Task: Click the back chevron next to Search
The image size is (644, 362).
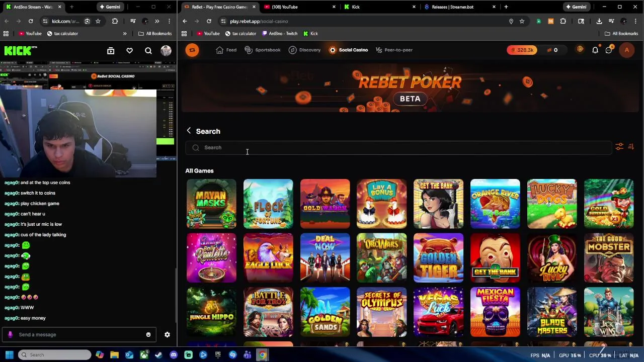Action: [189, 131]
